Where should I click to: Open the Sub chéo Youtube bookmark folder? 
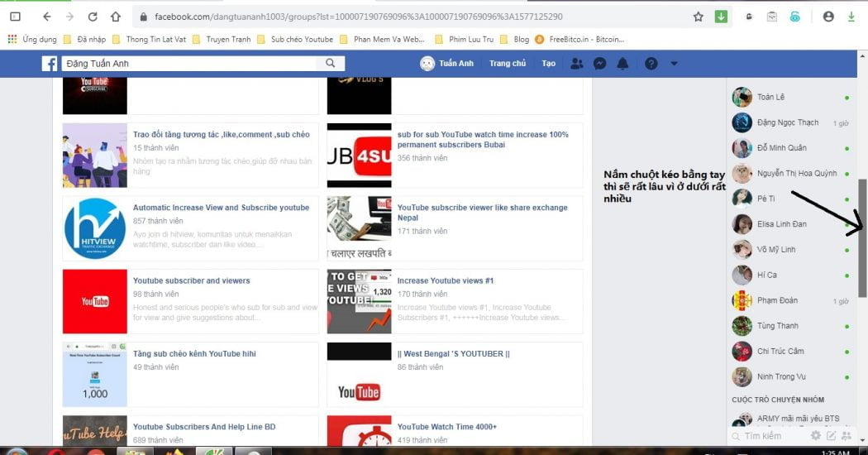(x=295, y=40)
